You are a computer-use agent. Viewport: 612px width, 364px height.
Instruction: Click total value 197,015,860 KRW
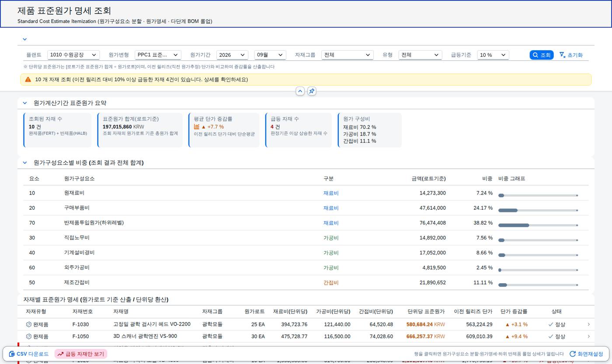123,127
